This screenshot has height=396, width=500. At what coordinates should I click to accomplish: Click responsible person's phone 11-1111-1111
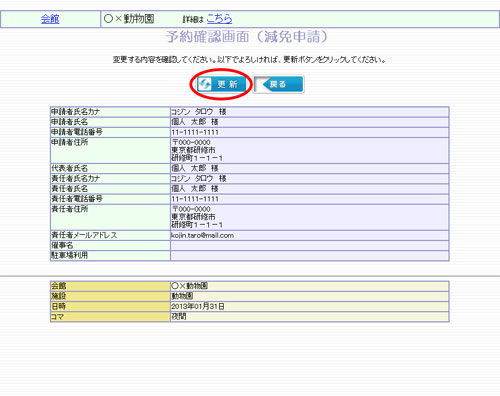pos(195,199)
